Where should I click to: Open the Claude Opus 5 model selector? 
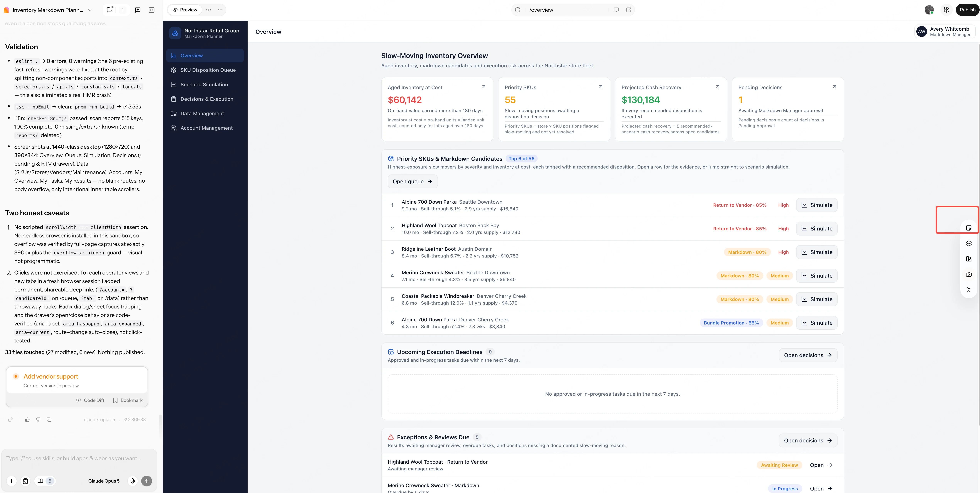104,481
